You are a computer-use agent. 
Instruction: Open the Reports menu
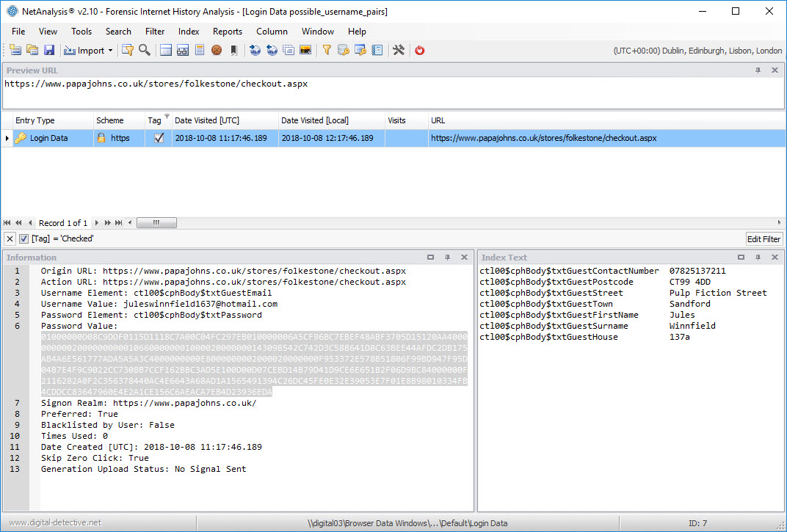(228, 31)
